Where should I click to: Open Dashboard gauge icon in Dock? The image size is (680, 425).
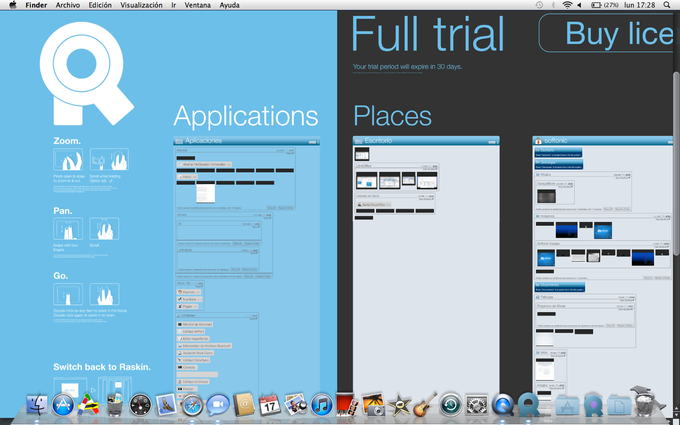(141, 405)
